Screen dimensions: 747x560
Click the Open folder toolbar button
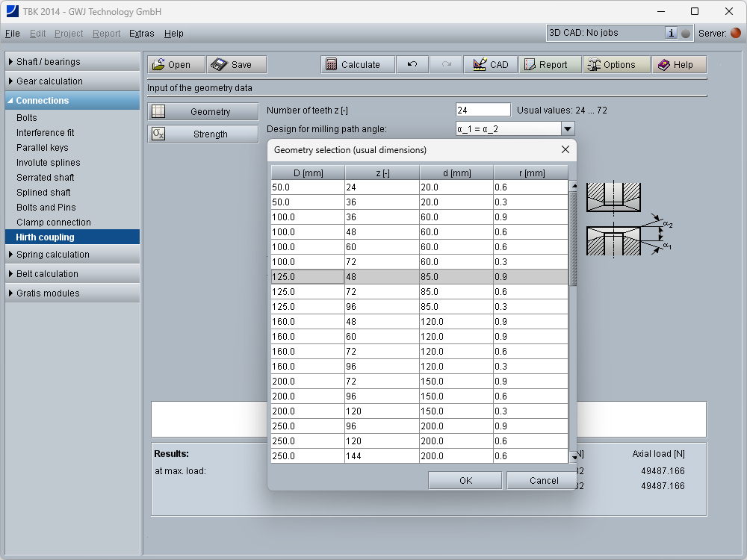[x=176, y=65]
